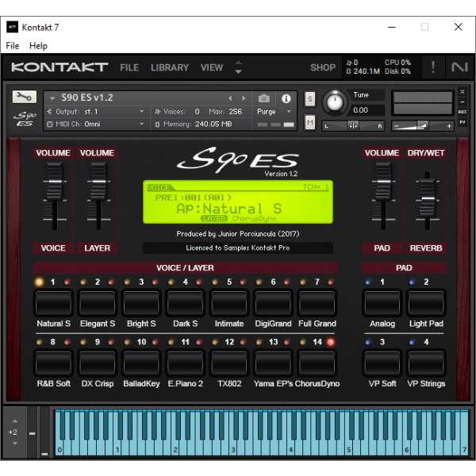Open the Help menu
476x476 pixels.
pyautogui.click(x=38, y=46)
